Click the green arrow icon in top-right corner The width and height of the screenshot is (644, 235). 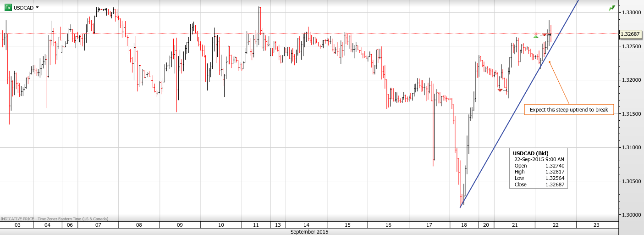tap(612, 8)
